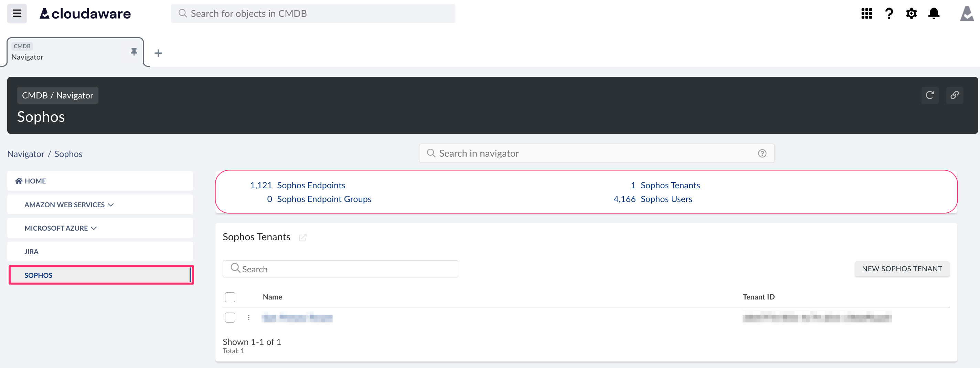Focus the Search in navigator field
The image size is (980, 368).
tap(596, 154)
